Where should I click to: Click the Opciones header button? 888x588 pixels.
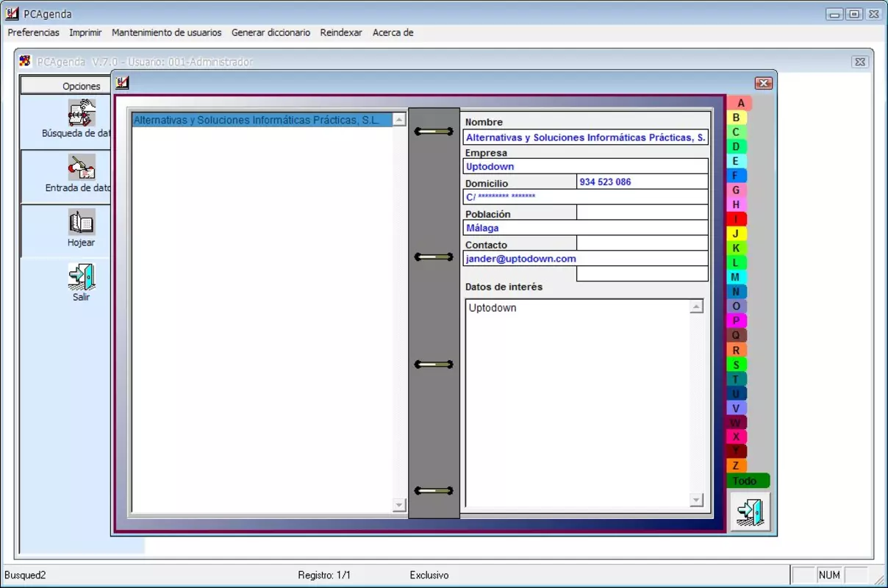click(66, 86)
